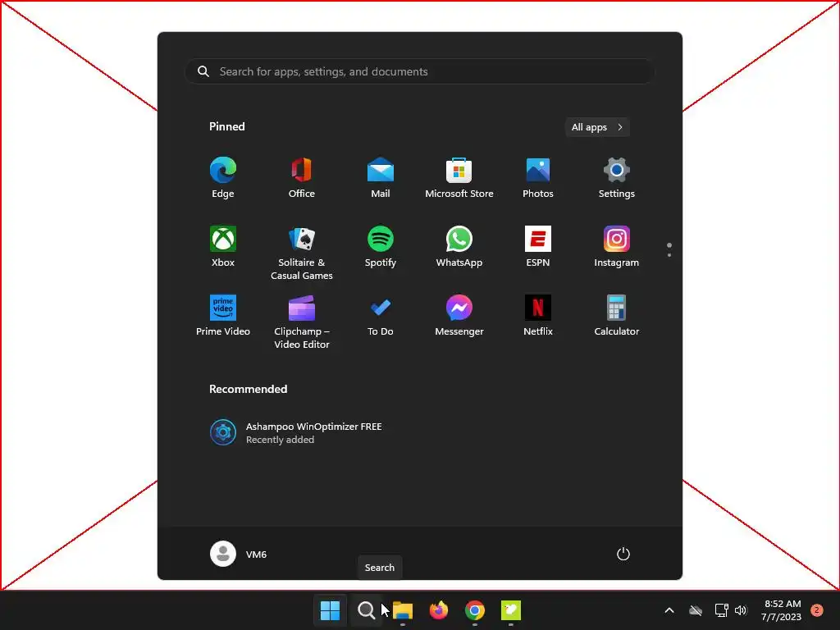Open Edge from pinned apps

click(223, 178)
